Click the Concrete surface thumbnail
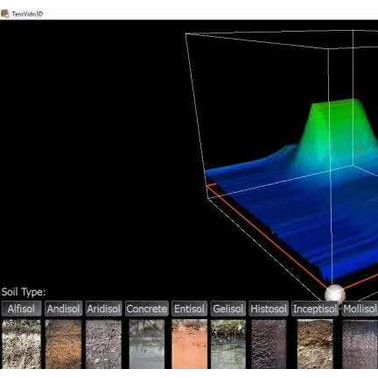The width and height of the screenshot is (378, 378). [147, 344]
